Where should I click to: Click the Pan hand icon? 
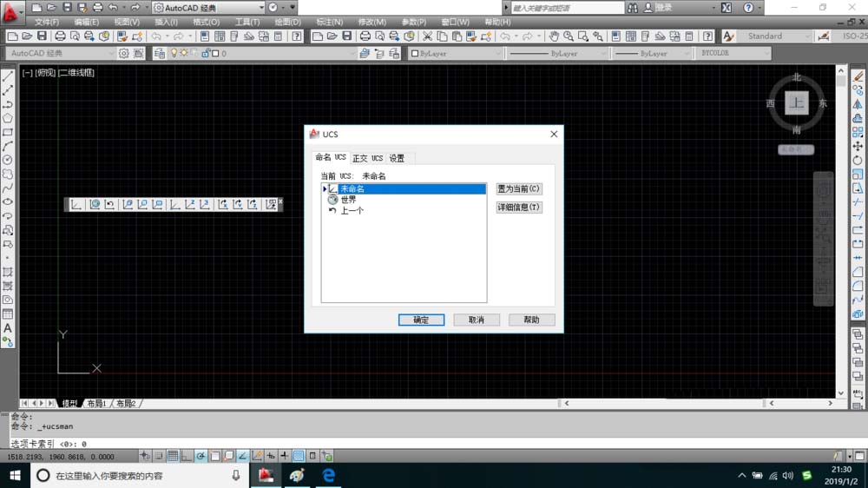click(554, 36)
